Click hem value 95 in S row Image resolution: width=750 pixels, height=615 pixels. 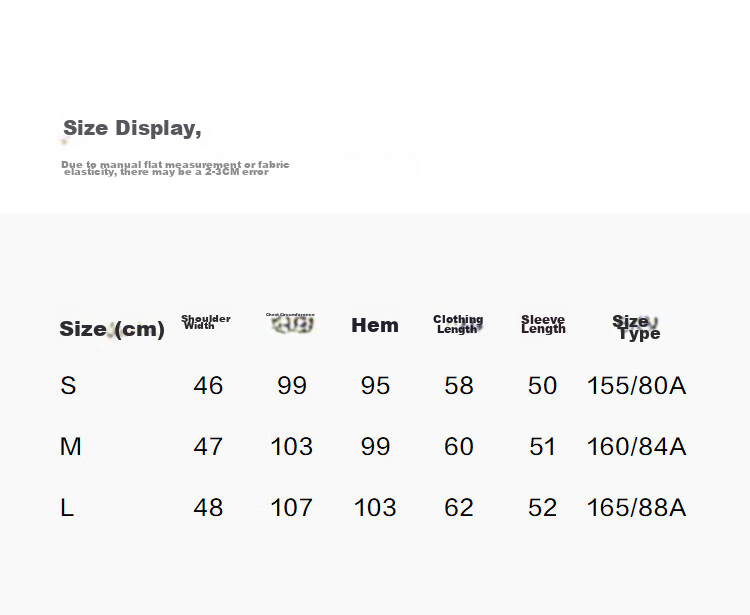(375, 385)
